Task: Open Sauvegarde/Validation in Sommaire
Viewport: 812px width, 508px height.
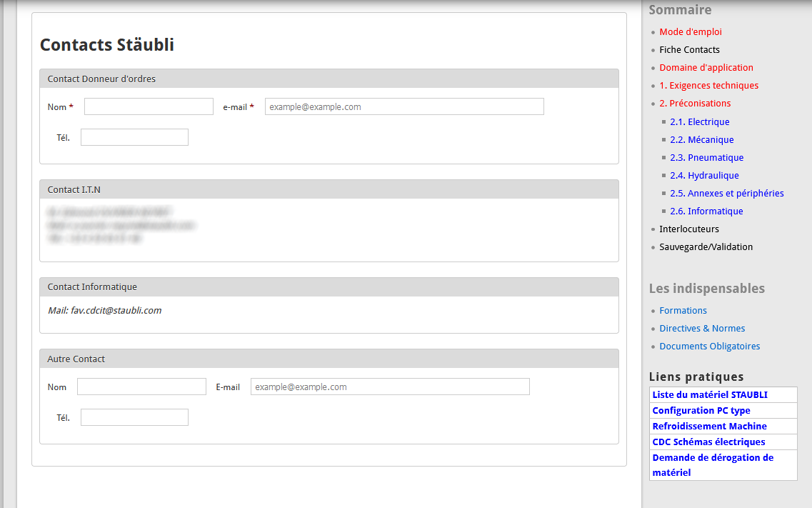Action: [706, 247]
